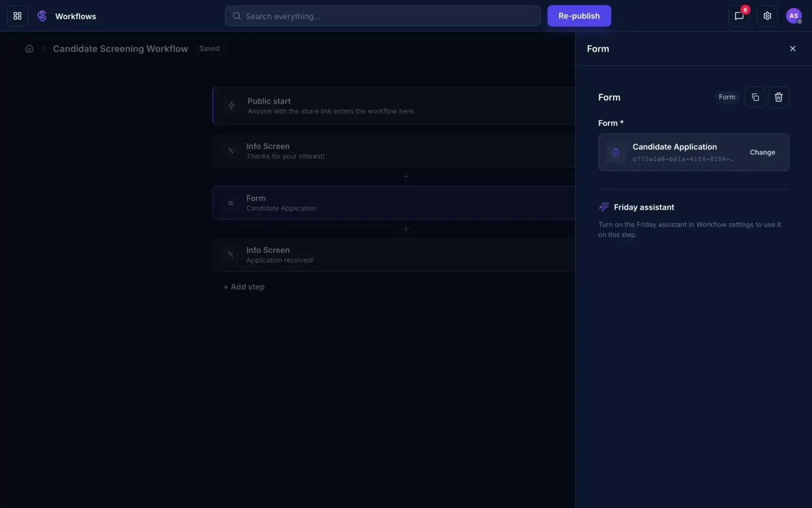
Task: Click the Candidate Application clipboard icon
Action: coord(616,152)
